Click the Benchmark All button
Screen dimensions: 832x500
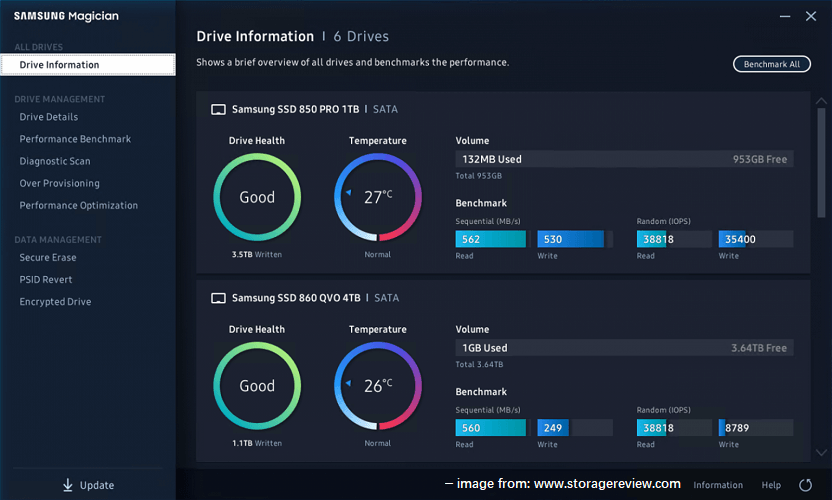[x=772, y=64]
